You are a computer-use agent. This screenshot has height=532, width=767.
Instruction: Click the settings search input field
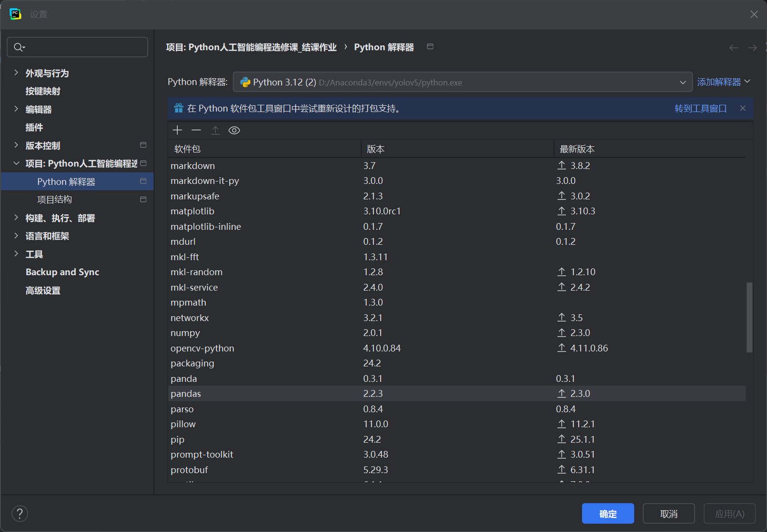pos(77,47)
